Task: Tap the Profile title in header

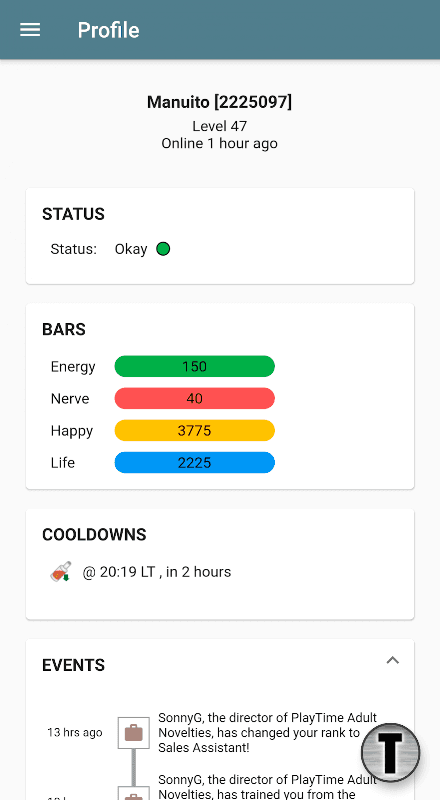Action: 108,30
